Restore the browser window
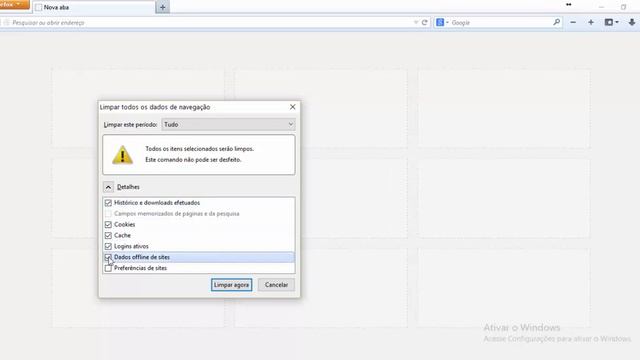The height and width of the screenshot is (360, 640). pos(623,7)
